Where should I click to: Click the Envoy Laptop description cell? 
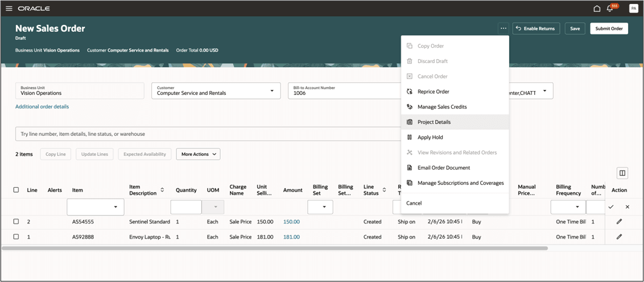click(x=150, y=237)
